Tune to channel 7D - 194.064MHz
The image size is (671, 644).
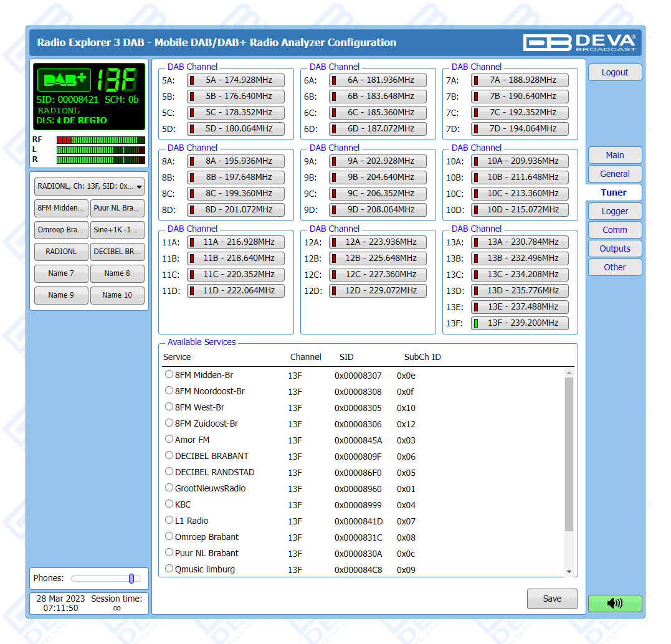520,129
